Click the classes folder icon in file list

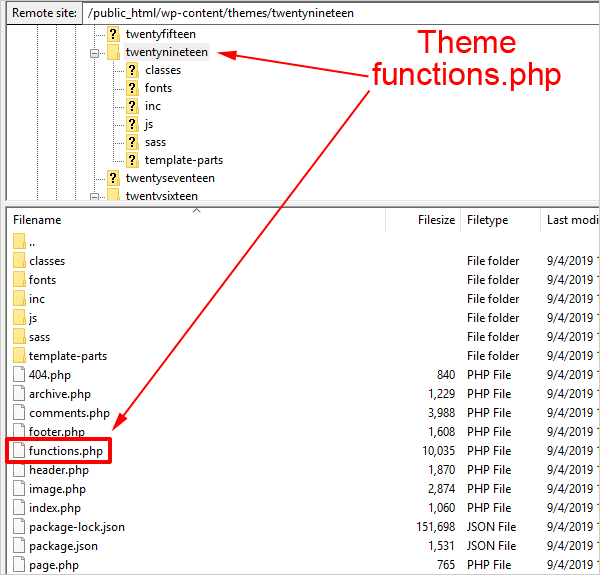[x=19, y=261]
